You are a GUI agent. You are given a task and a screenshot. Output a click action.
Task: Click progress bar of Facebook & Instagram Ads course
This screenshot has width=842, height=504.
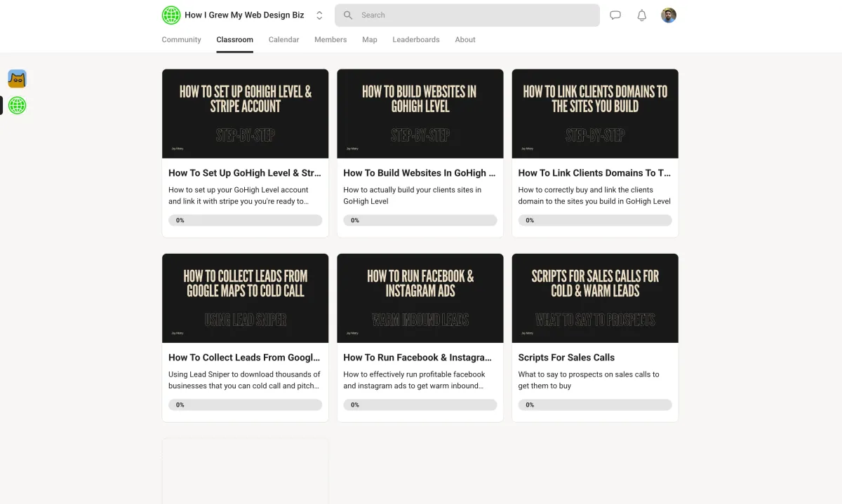click(420, 404)
